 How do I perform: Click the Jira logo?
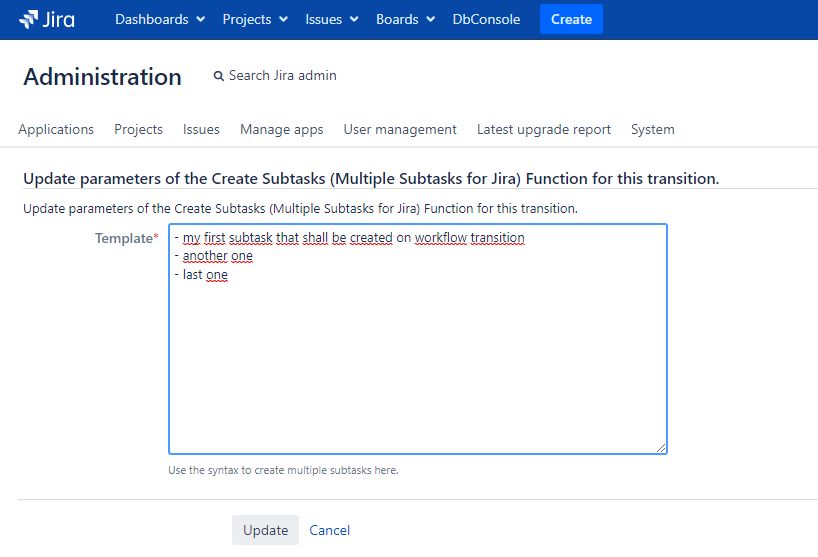47,19
